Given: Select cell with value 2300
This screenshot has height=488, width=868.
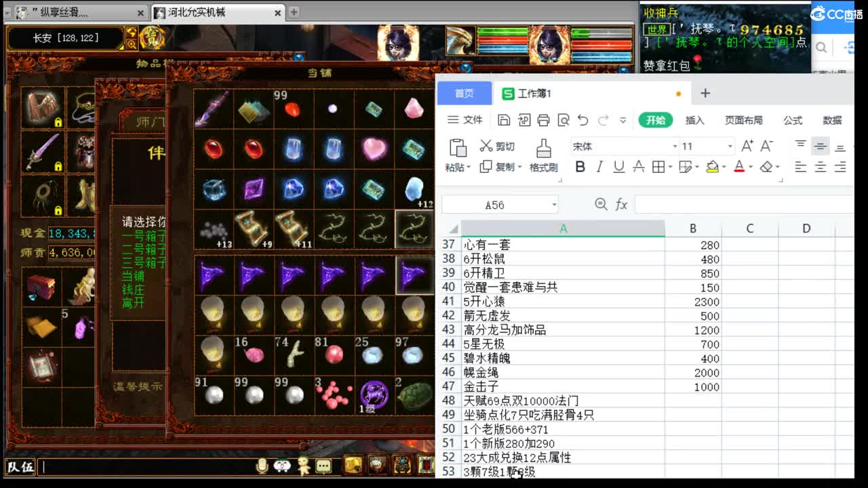Looking at the screenshot, I should click(693, 302).
